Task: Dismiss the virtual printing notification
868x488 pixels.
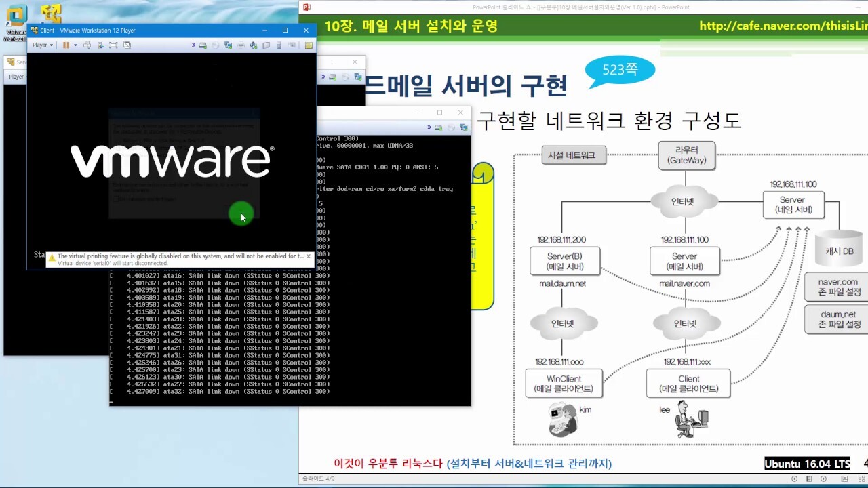Action: tap(309, 256)
